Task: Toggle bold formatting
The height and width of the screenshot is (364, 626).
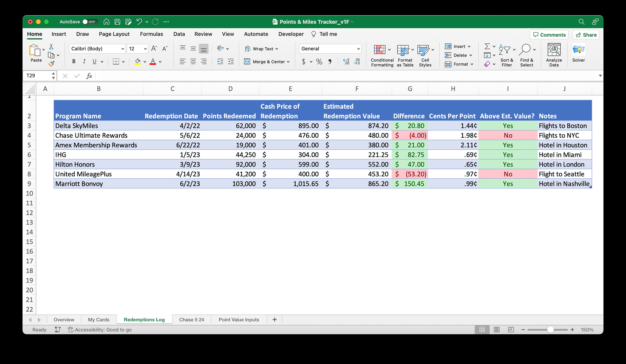Action: (x=73, y=61)
